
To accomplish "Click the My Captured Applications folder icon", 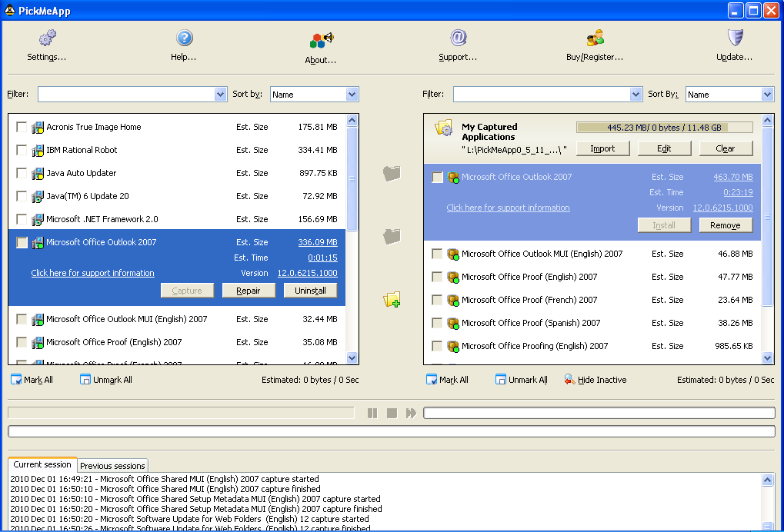I will click(x=444, y=128).
